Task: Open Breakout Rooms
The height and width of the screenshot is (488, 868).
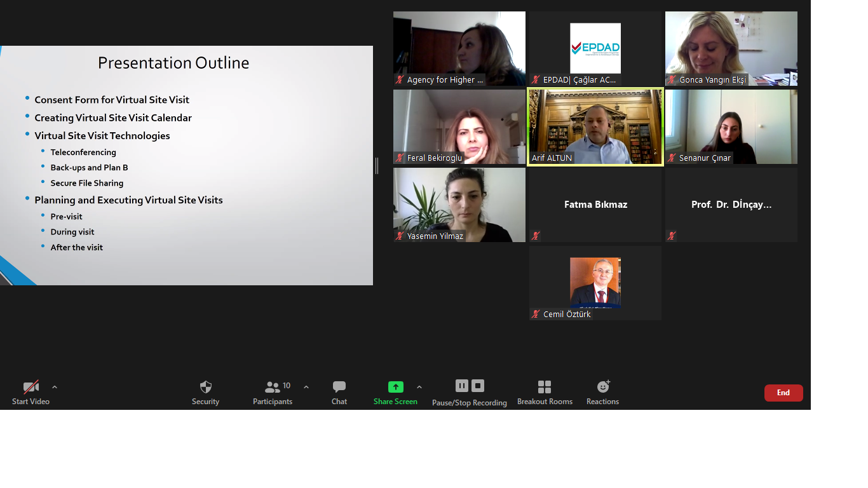Action: (545, 387)
